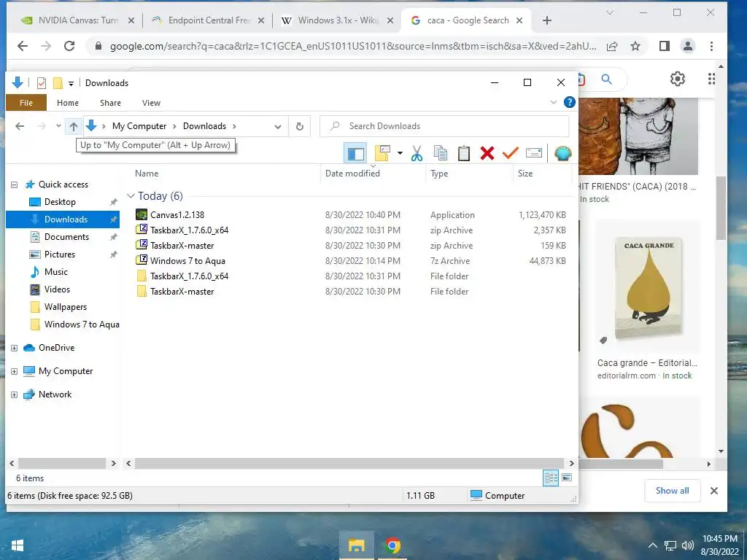Open a new Chrome tab

[547, 20]
